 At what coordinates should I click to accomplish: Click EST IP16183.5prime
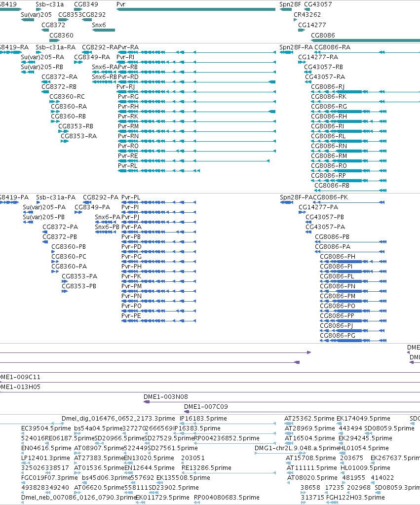[x=228, y=424]
